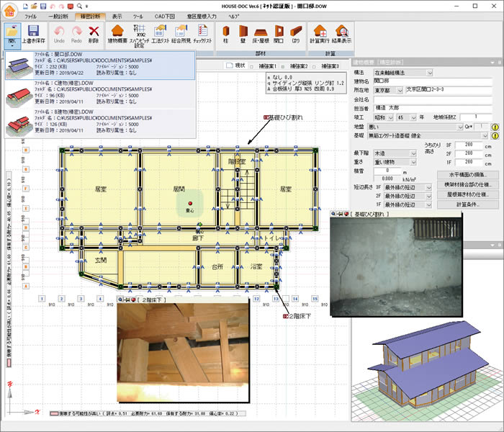Select the 現状 (current state) checkbox
504x432 pixels.
click(230, 66)
